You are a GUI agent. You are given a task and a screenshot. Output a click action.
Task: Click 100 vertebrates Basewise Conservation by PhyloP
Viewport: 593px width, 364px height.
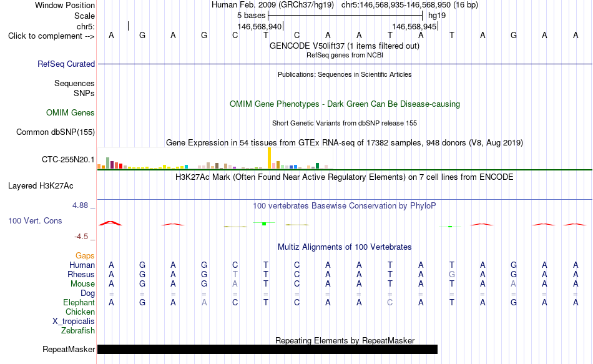[x=344, y=206]
